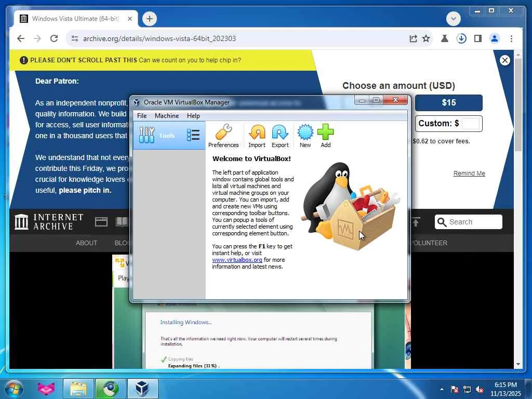Click the share page icon in Chrome
Viewport: 532px width, 399px height.
point(413,38)
